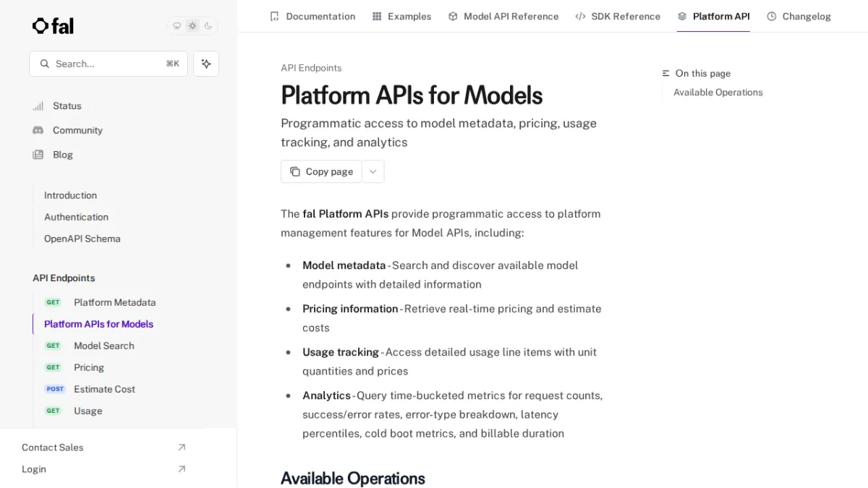868x488 pixels.
Task: Open Contact Sales link
Action: [53, 448]
